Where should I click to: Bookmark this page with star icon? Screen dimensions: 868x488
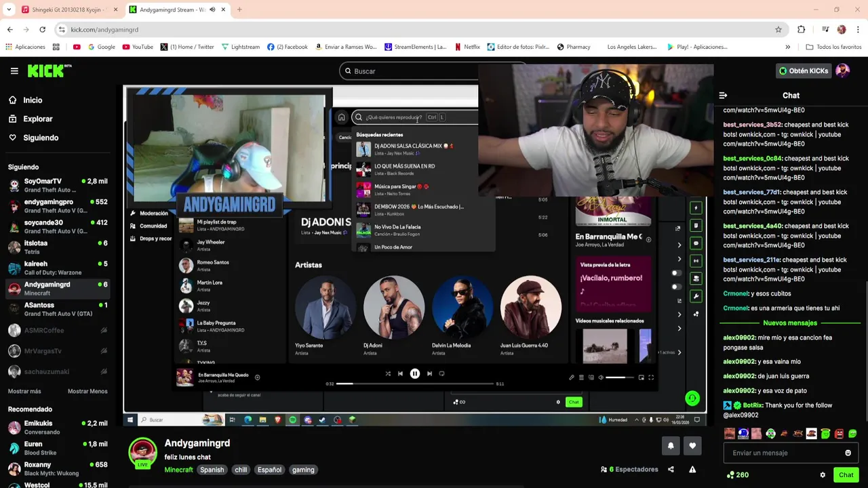(x=778, y=30)
